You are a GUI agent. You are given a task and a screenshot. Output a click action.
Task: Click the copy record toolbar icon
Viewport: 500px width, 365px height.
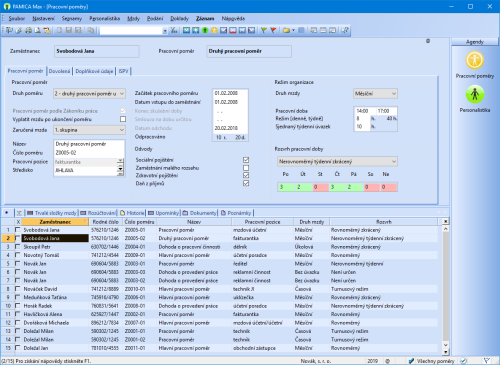pos(91,30)
